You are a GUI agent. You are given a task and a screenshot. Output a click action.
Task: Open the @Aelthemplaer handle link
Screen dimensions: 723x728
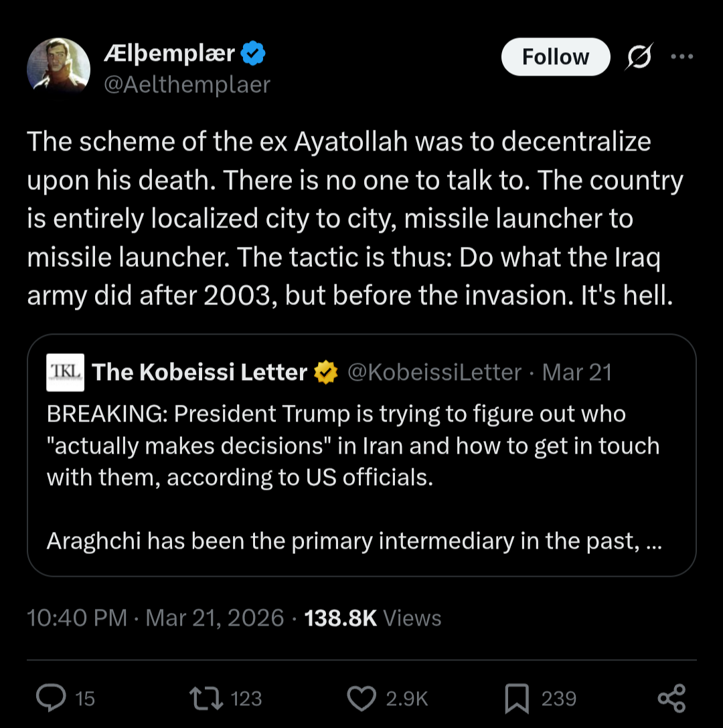point(187,85)
